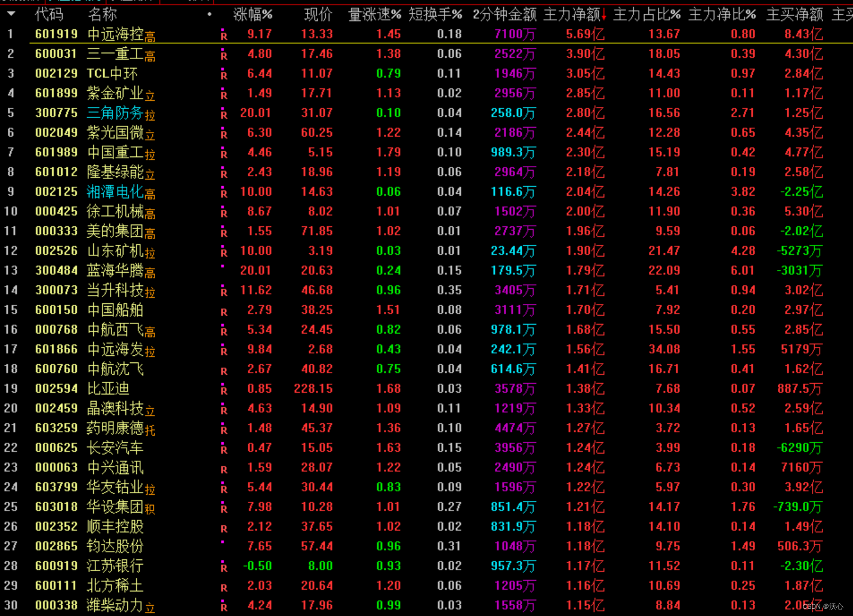Click the R marker in 长安汽车 row

click(x=224, y=449)
